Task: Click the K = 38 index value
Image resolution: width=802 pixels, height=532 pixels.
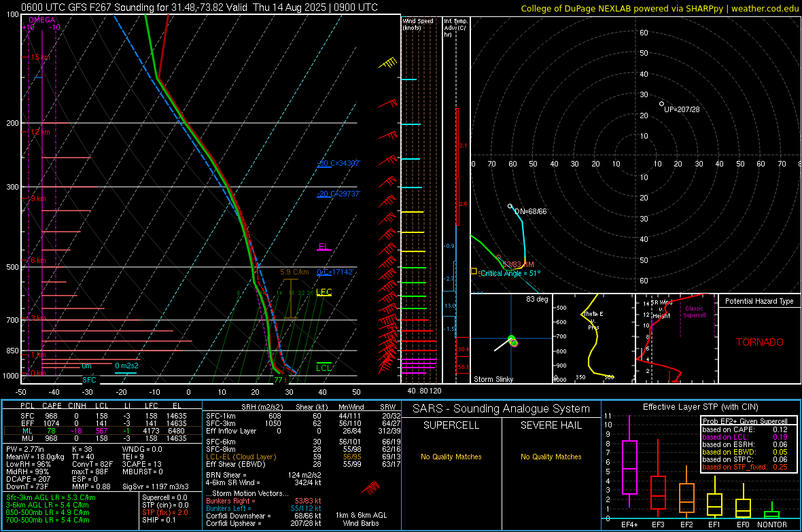Action: coord(82,449)
